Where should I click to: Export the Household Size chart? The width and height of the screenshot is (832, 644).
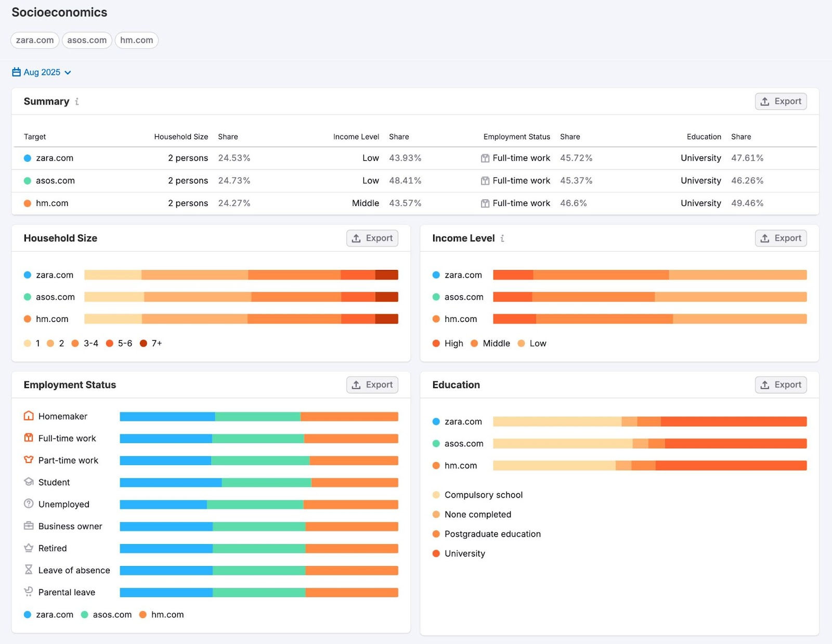tap(372, 238)
